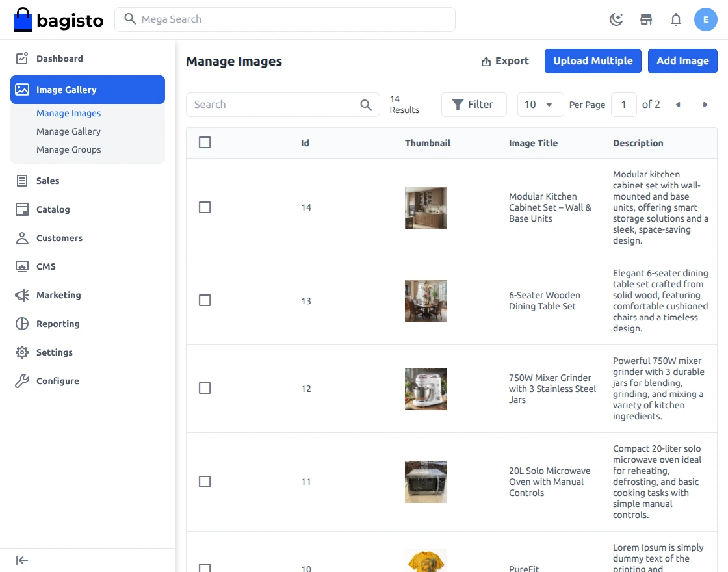Check the select-all header checkbox
728x572 pixels.
point(205,142)
